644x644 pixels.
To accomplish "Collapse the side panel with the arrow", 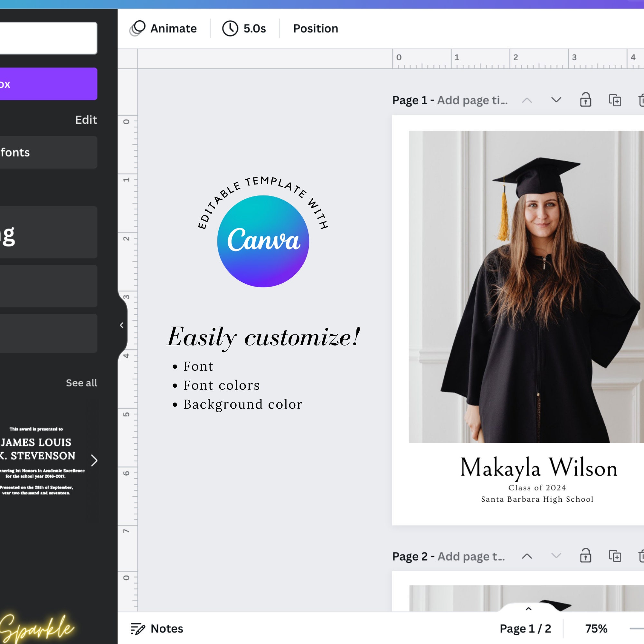I will coord(122,325).
